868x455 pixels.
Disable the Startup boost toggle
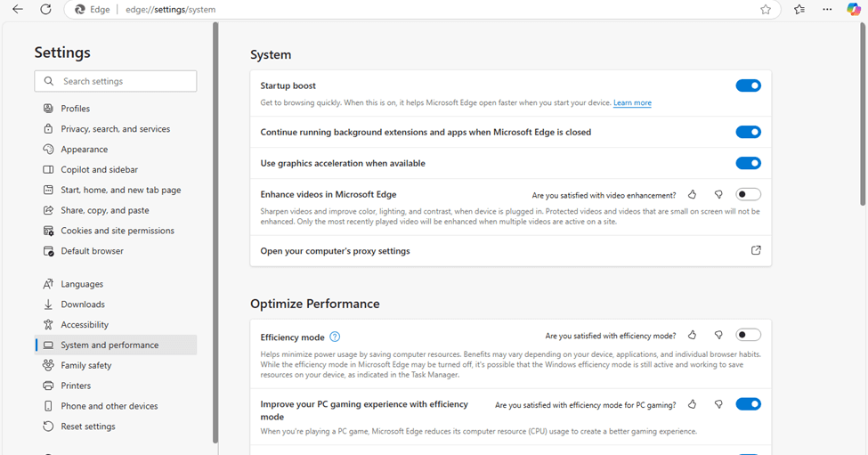[748, 85]
